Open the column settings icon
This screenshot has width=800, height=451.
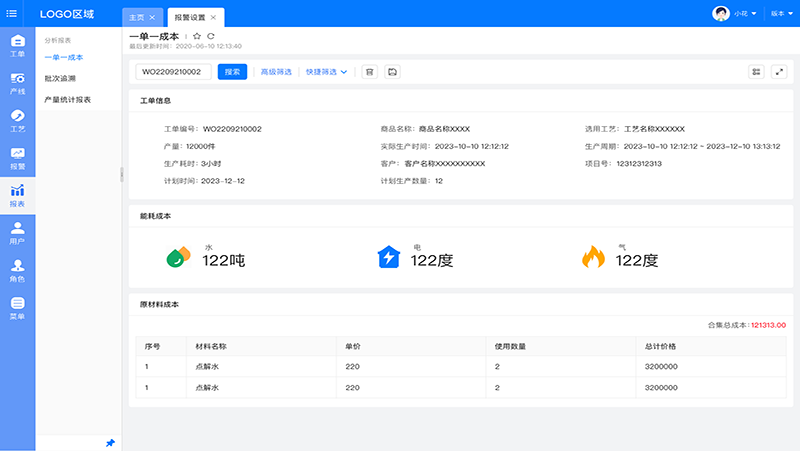tap(756, 72)
